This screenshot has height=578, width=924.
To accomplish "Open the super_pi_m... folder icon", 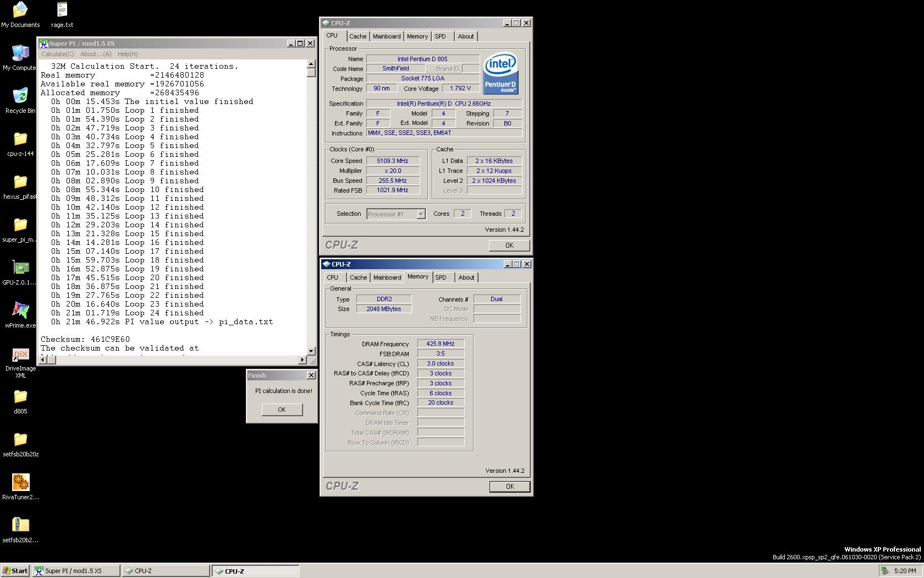I will [x=20, y=230].
